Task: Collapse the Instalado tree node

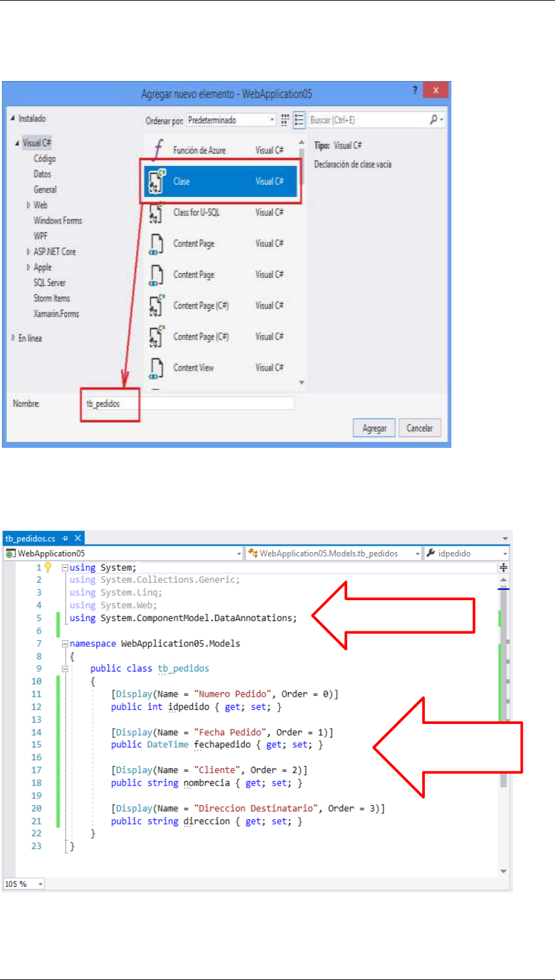Action: (x=13, y=119)
